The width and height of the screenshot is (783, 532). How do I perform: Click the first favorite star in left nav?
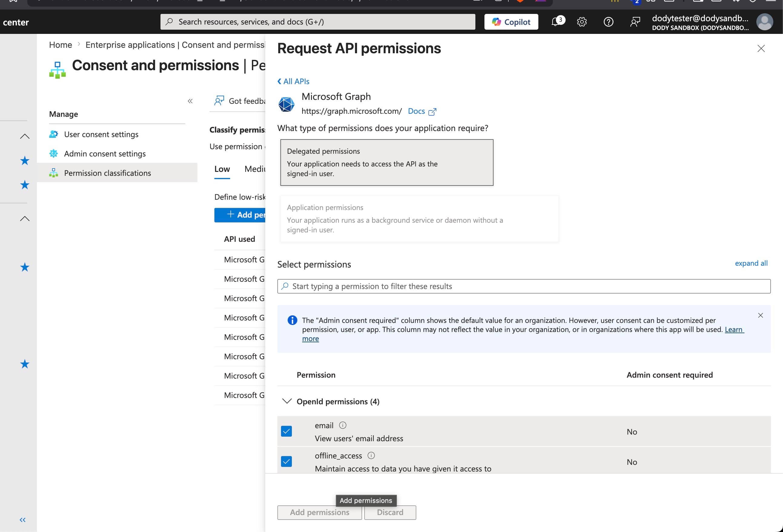click(x=25, y=161)
